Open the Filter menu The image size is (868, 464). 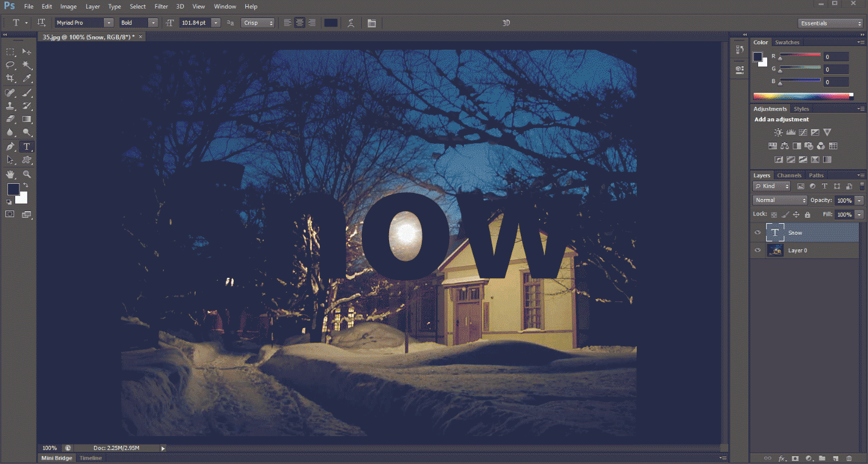coord(161,6)
